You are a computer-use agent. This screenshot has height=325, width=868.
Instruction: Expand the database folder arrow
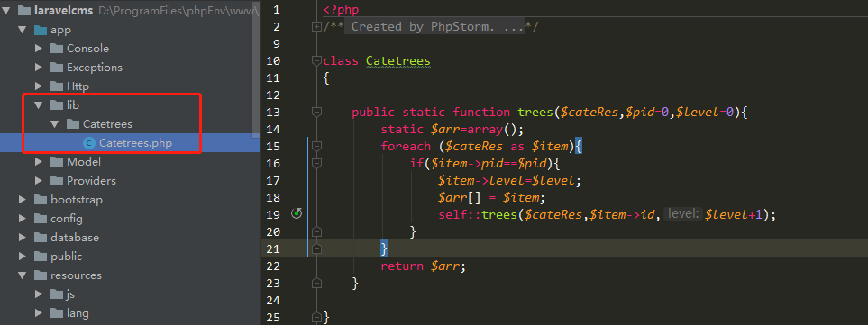click(x=23, y=237)
